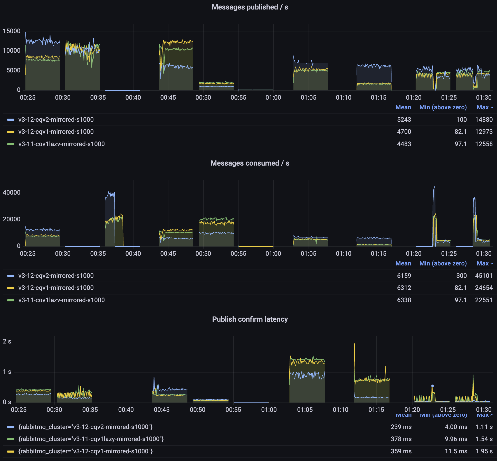Toggle rabbitmq_cluster v3-12-cqv2 series in latency legend
Image resolution: width=497 pixels, height=461 pixels.
tap(86, 427)
